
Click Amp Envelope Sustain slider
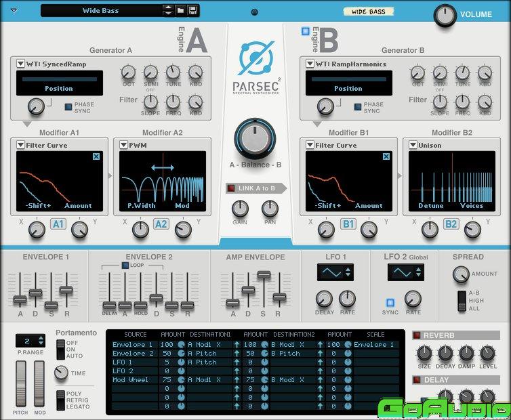pos(264,274)
